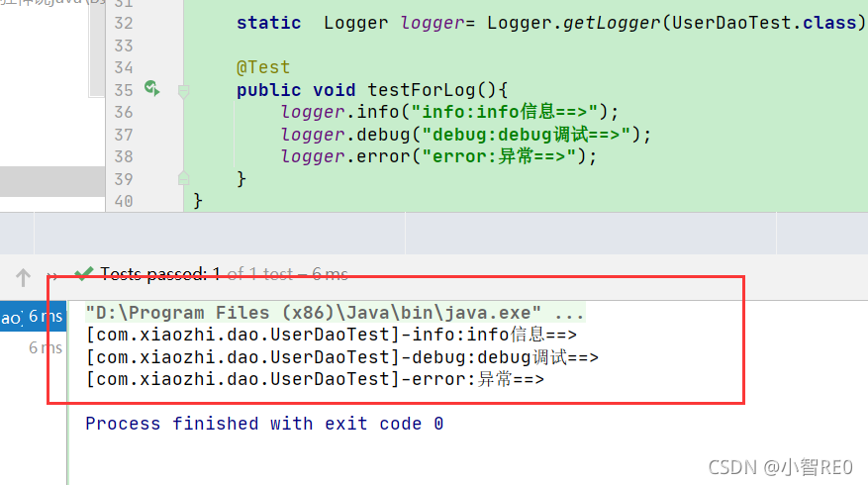Click the console line with debug:debug调试==>
Image resolution: width=868 pixels, height=485 pixels.
[x=342, y=357]
